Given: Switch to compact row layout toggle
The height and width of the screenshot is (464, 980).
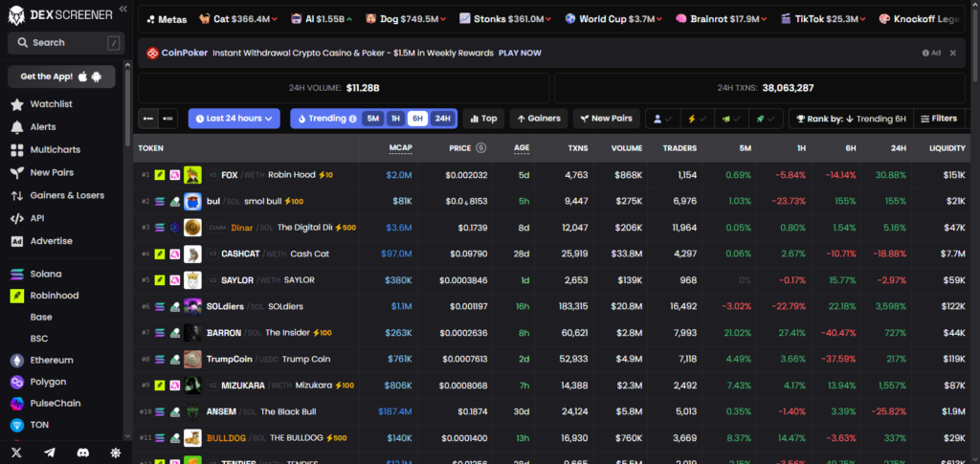Looking at the screenshot, I should click(x=148, y=118).
